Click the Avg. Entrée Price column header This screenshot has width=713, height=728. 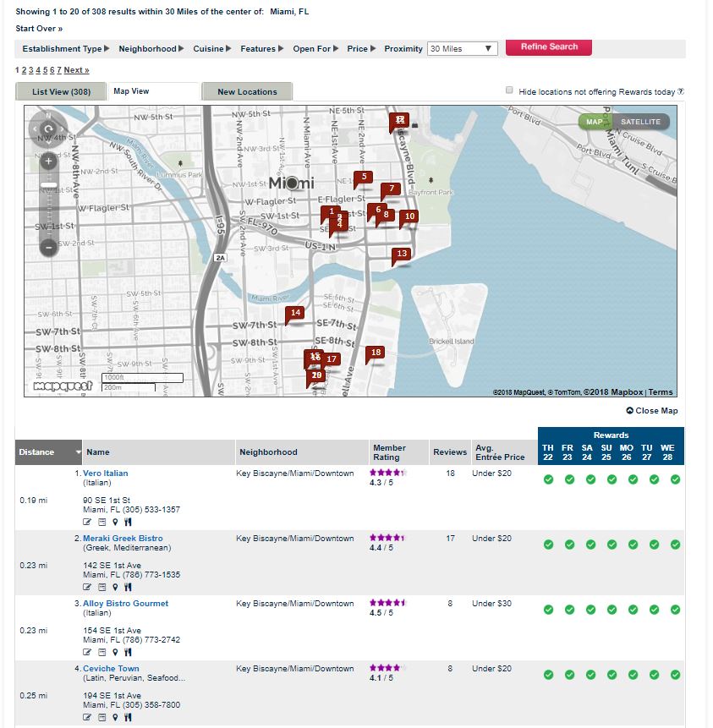(504, 452)
